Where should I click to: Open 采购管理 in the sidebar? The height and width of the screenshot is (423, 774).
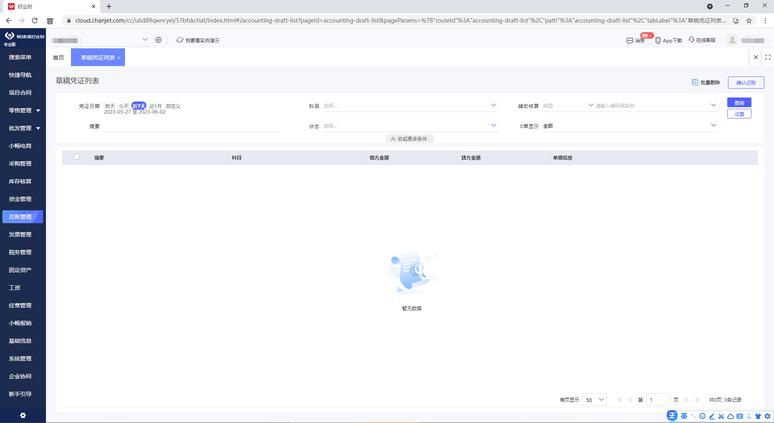(x=20, y=163)
